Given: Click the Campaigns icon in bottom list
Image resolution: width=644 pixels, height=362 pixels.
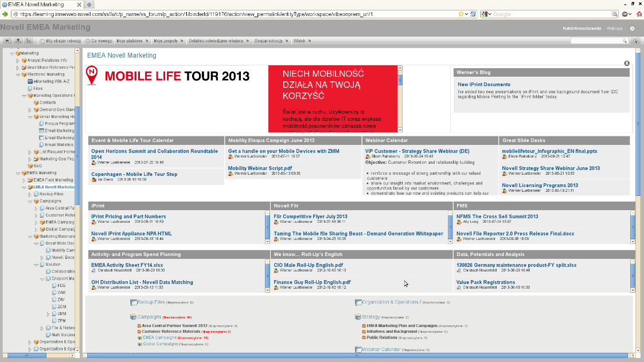Looking at the screenshot, I should pos(133,317).
